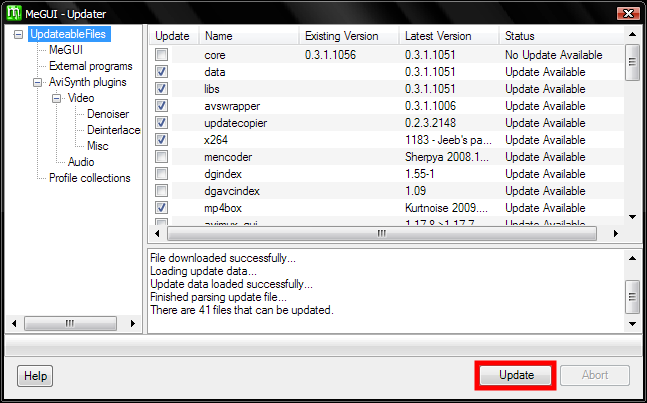The height and width of the screenshot is (403, 647).
Task: Sort by the Name column header
Action: point(249,36)
